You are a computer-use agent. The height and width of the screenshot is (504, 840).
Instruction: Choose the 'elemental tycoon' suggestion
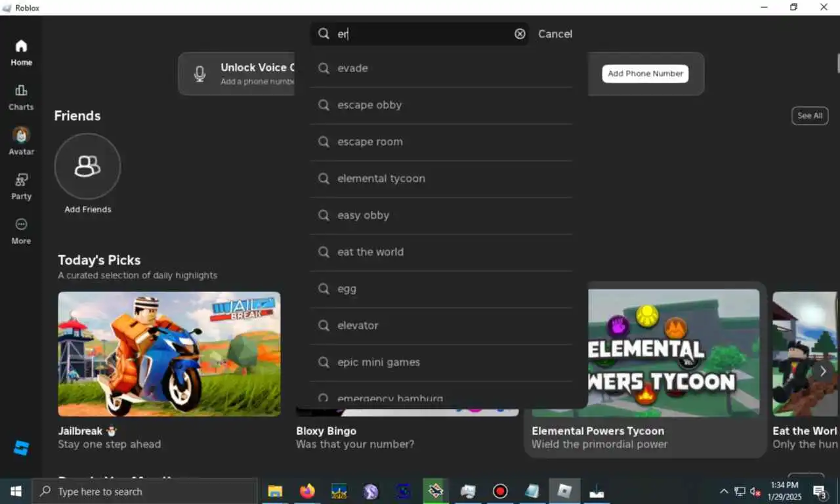coord(441,178)
